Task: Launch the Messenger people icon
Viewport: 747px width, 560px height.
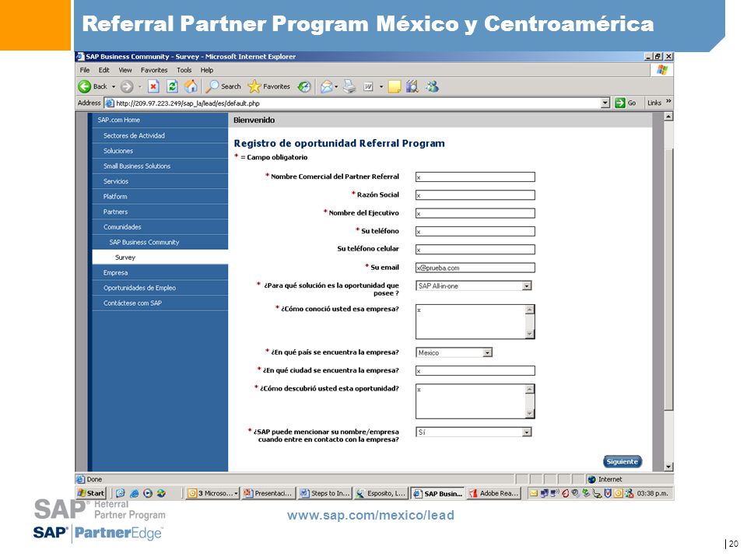Action: [433, 86]
